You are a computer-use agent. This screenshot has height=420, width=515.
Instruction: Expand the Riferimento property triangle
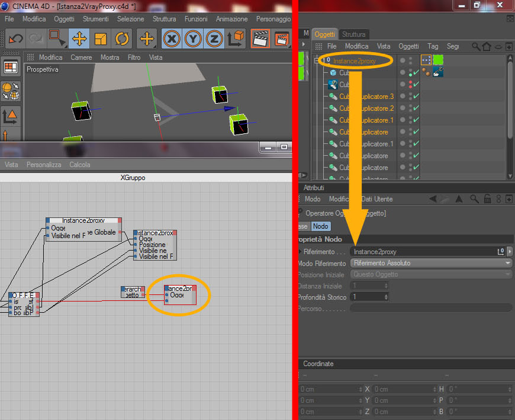tap(300, 251)
